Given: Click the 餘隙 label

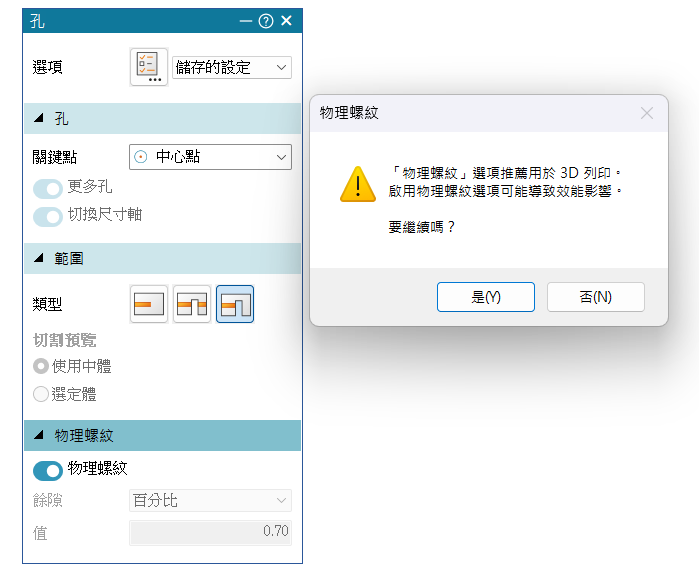Looking at the screenshot, I should pos(47,500).
